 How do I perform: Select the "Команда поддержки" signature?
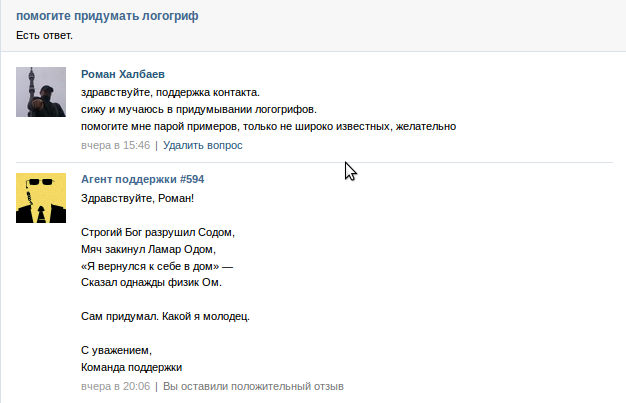click(x=131, y=367)
